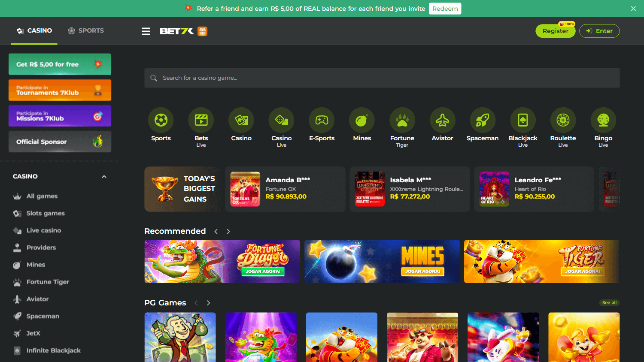Screen dimensions: 644x362
Task: Open Isabela M*** XXXtreme Lightning Roulette card
Action: click(410, 189)
